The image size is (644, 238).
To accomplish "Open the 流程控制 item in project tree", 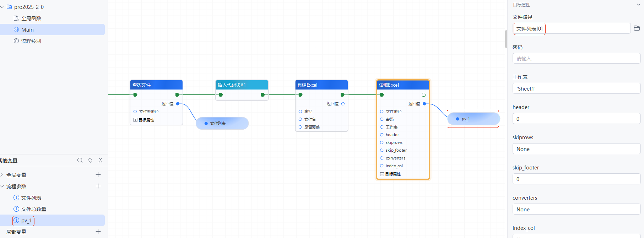I will coord(31,41).
